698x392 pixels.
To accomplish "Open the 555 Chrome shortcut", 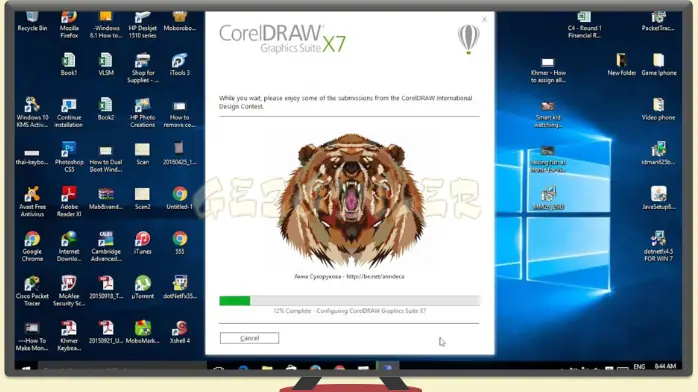I will pos(179,243).
